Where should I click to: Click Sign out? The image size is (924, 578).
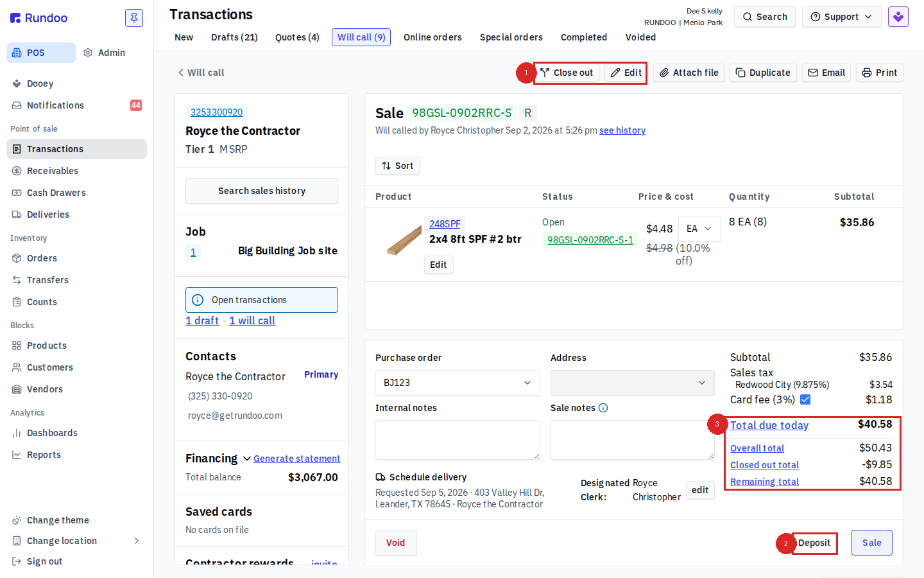tap(44, 561)
